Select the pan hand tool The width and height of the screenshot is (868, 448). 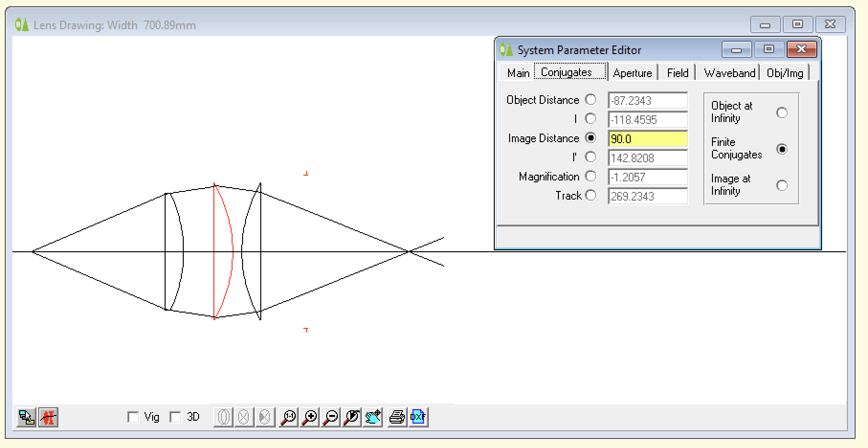(373, 417)
